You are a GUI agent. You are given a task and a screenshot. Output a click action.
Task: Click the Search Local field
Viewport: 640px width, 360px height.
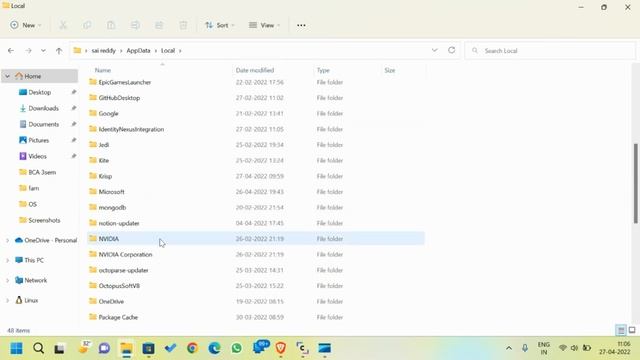pos(550,51)
